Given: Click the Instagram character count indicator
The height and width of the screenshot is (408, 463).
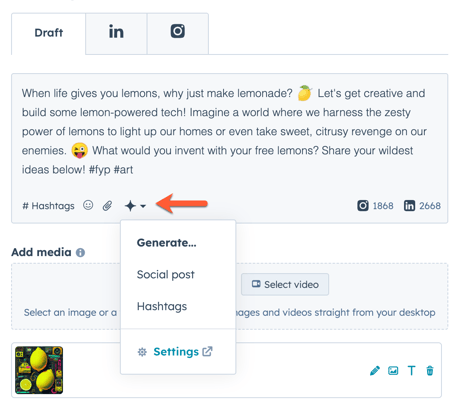Looking at the screenshot, I should coord(375,206).
